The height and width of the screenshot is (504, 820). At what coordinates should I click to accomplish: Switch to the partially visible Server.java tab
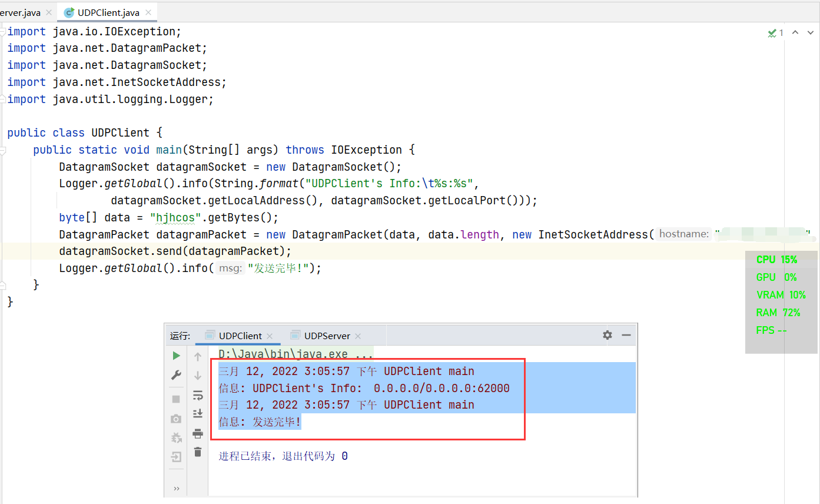[x=21, y=12]
